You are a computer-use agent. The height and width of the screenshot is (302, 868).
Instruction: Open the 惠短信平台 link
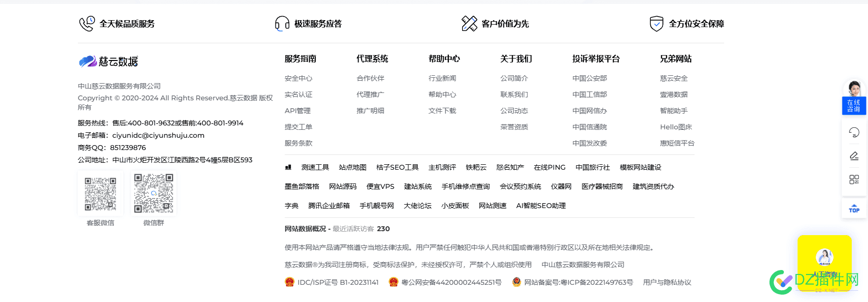coord(677,143)
